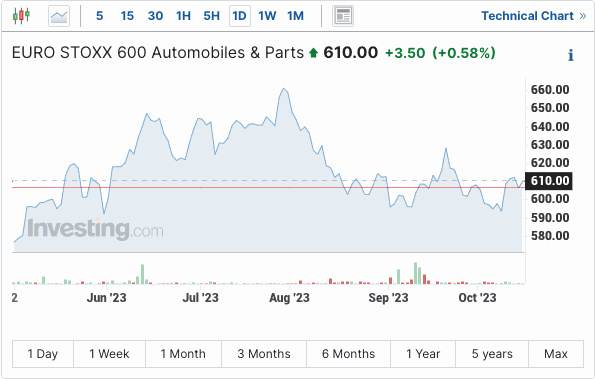The height and width of the screenshot is (379, 595).
Task: Open the Technical Chart link
Action: [534, 16]
